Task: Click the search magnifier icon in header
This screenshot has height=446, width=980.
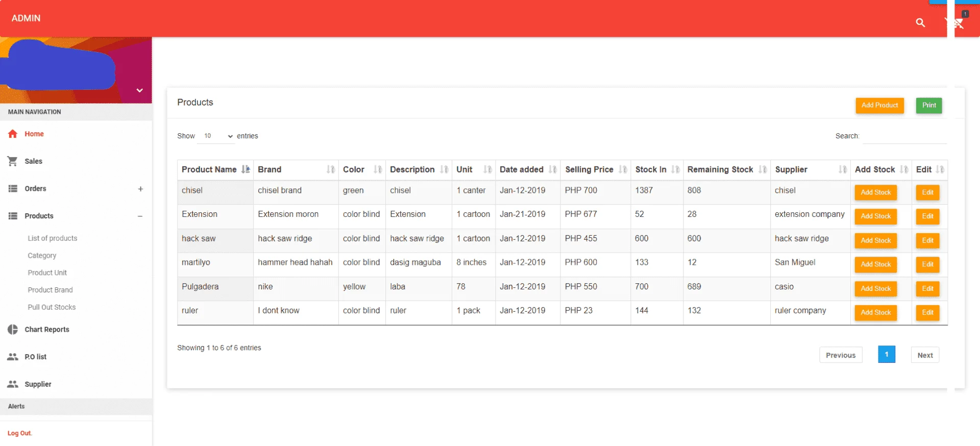Action: coord(920,22)
